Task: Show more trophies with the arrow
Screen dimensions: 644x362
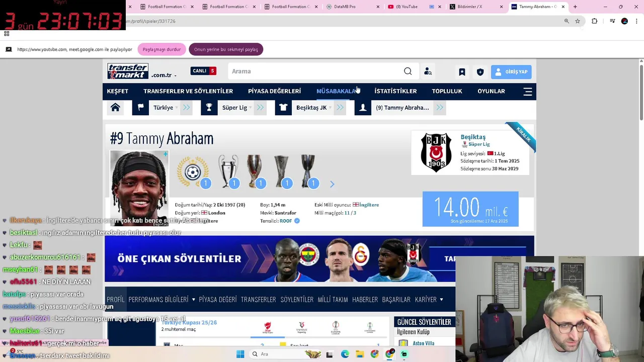Action: coord(332,185)
